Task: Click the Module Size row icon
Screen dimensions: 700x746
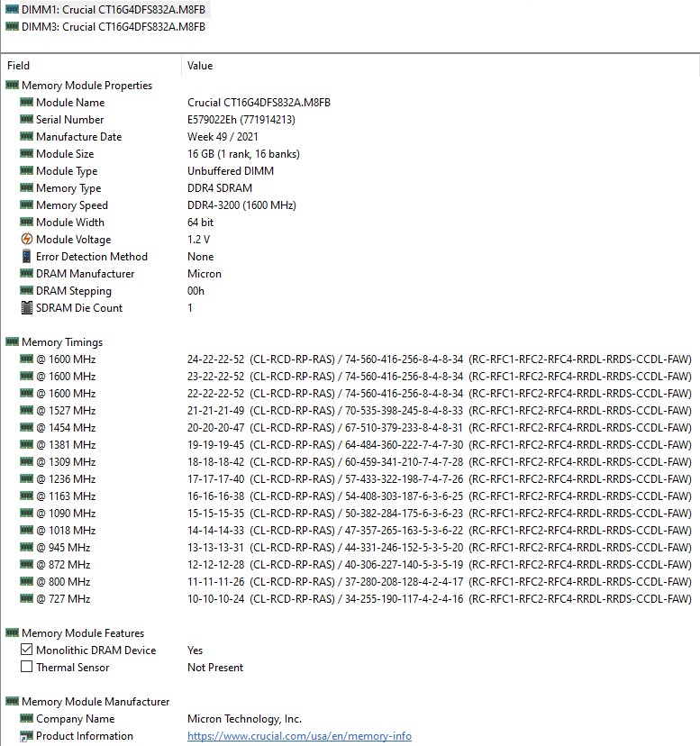Action: (27, 153)
